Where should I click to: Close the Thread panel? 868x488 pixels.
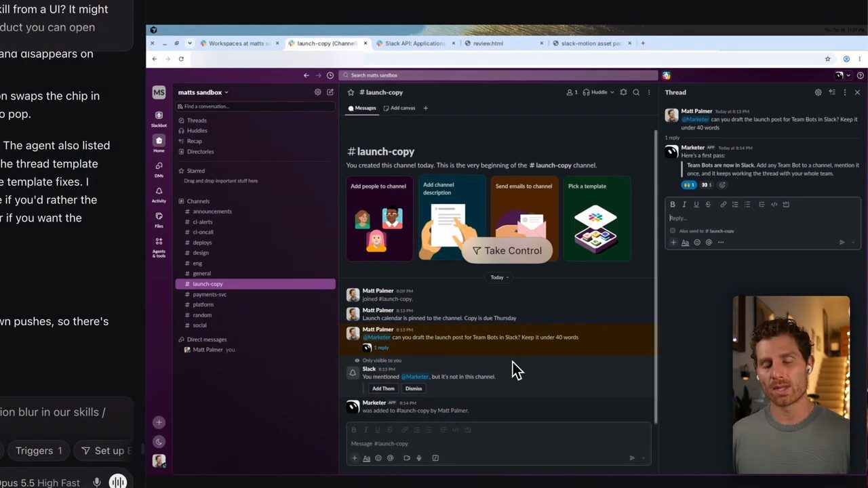[x=857, y=92]
